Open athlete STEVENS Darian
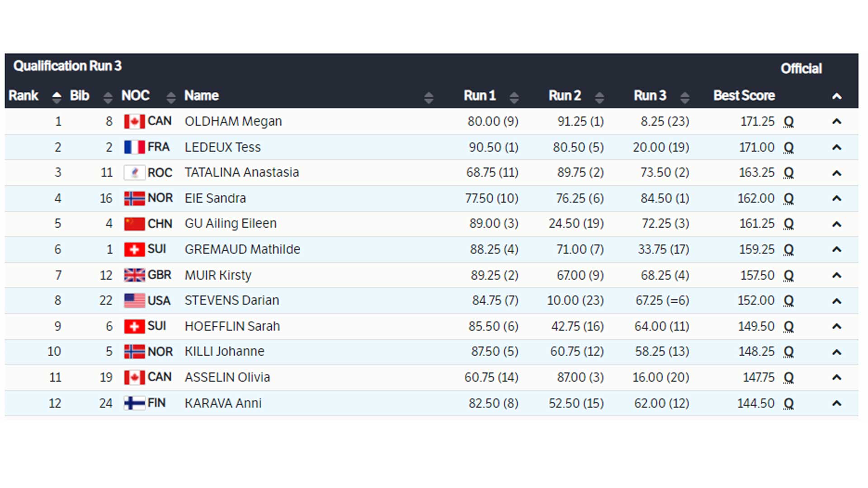Viewport: 868px width, 488px height. click(231, 300)
